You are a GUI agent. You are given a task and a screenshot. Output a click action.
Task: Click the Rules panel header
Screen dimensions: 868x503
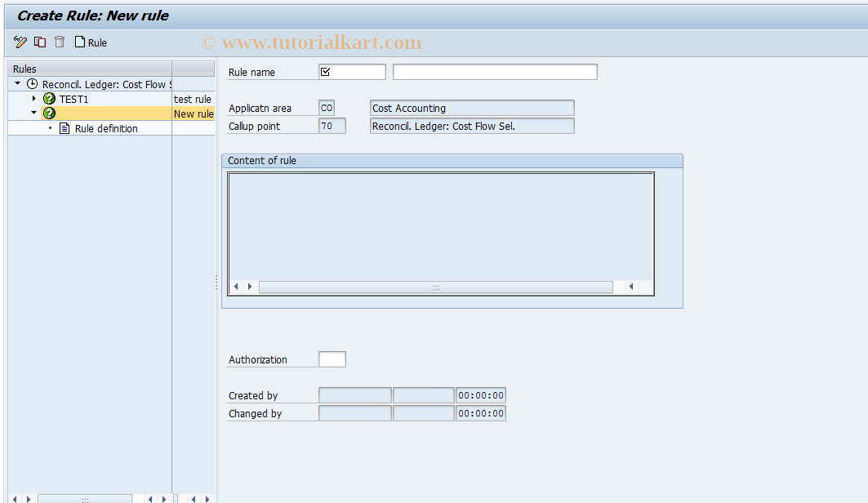coord(24,69)
